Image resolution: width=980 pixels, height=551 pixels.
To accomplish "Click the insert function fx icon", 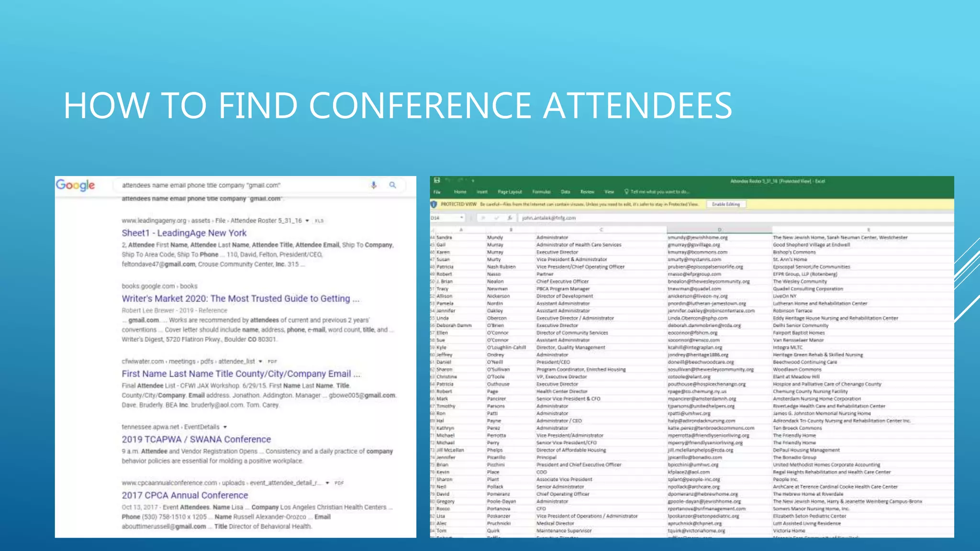I will coord(510,218).
